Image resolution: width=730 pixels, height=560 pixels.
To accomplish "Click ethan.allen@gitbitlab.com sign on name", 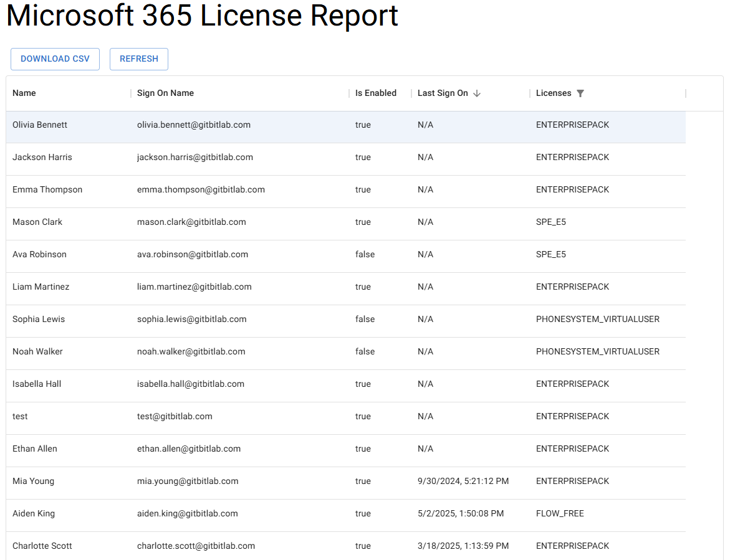I will pos(188,448).
